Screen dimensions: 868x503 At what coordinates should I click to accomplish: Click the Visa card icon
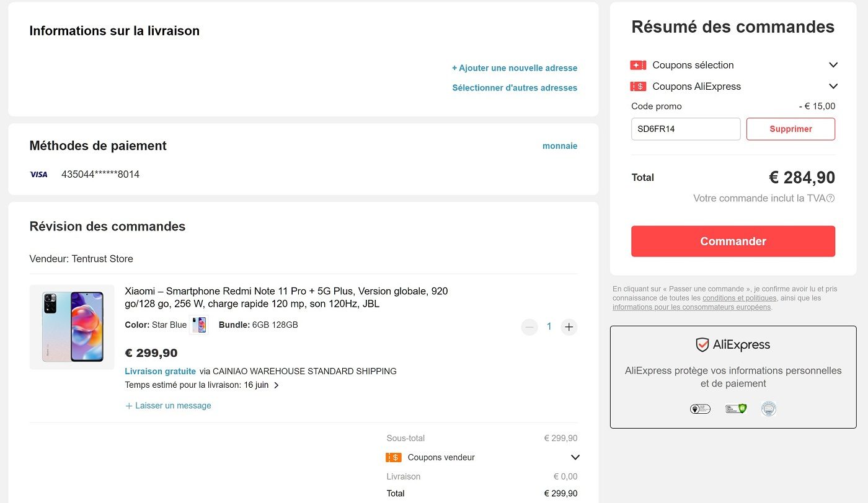38,175
